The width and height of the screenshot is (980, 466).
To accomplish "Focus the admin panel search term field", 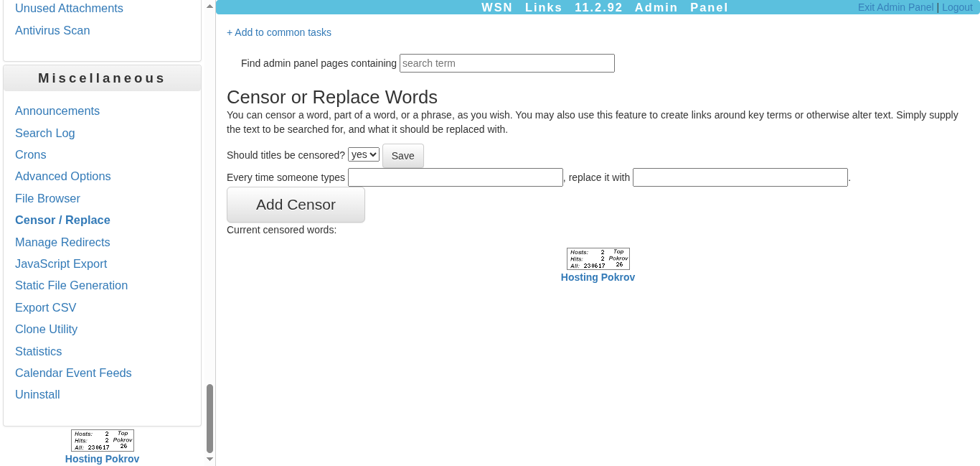I will (x=507, y=63).
